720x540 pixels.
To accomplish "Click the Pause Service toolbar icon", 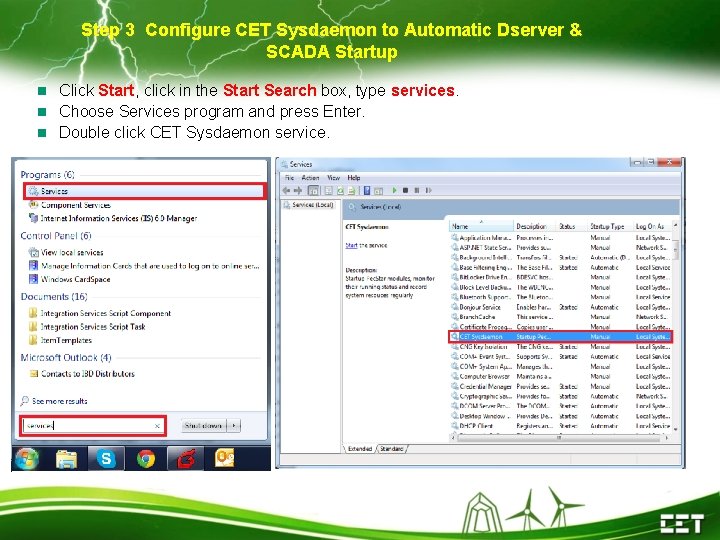I will tap(417, 190).
